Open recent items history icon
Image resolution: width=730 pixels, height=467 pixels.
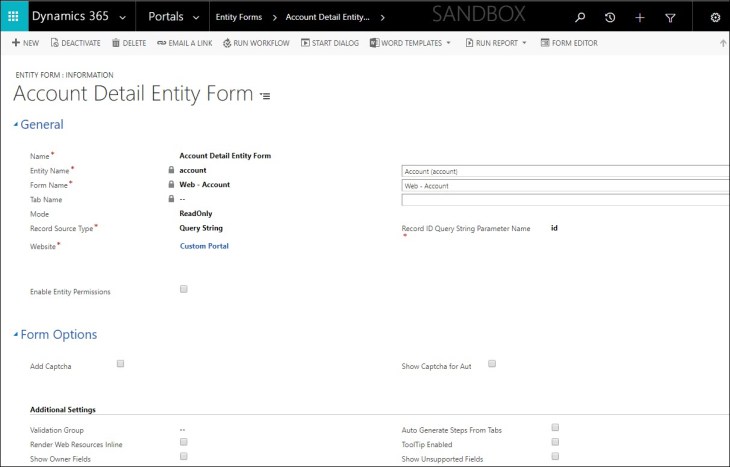pyautogui.click(x=610, y=17)
